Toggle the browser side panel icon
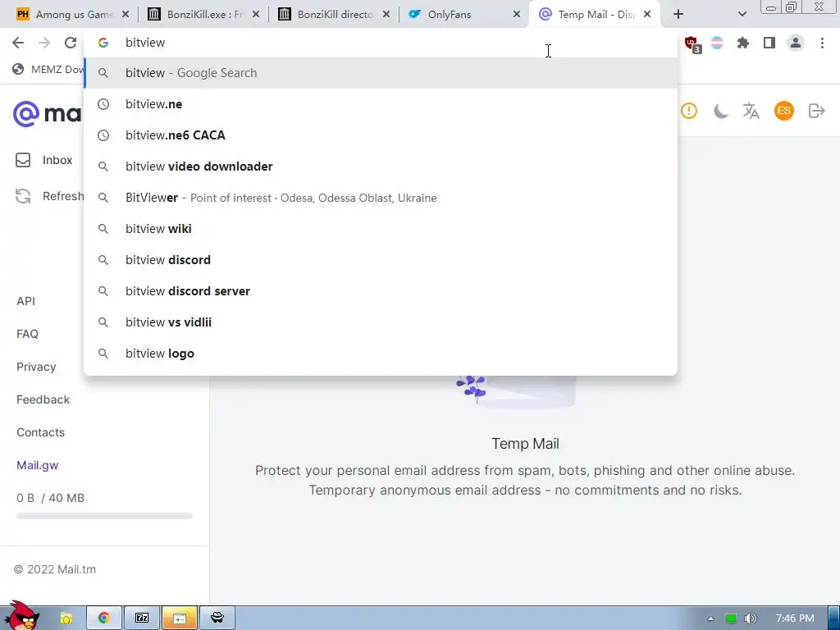 [x=769, y=43]
